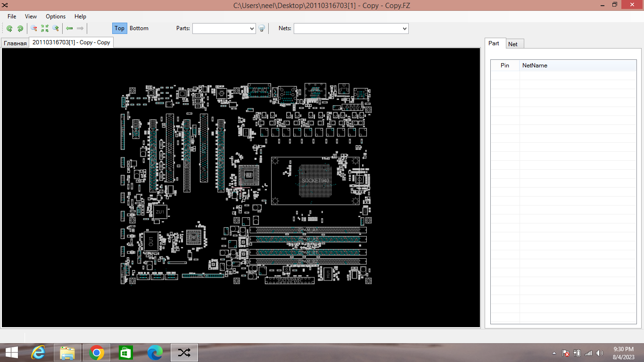Viewport: 644px width, 362px height.
Task: Expand the Parts dropdown list
Action: pyautogui.click(x=251, y=29)
